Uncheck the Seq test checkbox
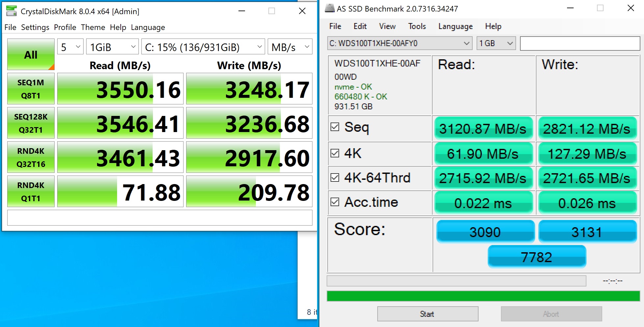 pyautogui.click(x=335, y=127)
